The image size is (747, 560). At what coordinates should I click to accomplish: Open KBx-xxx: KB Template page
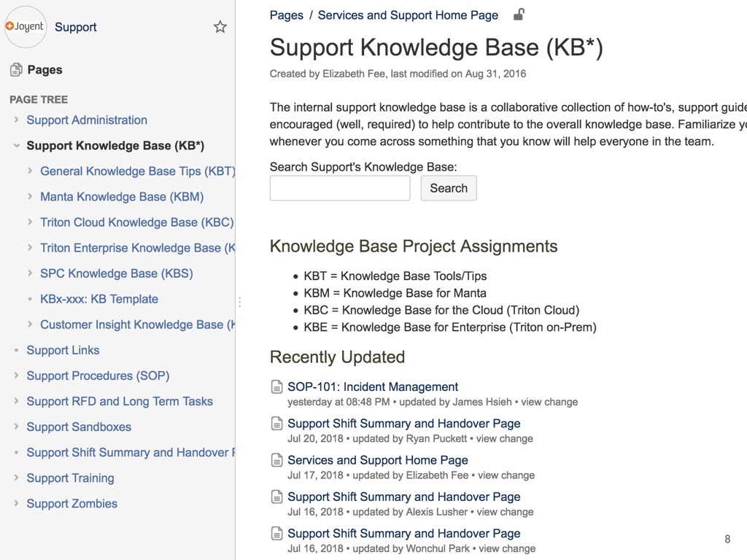[x=99, y=299]
